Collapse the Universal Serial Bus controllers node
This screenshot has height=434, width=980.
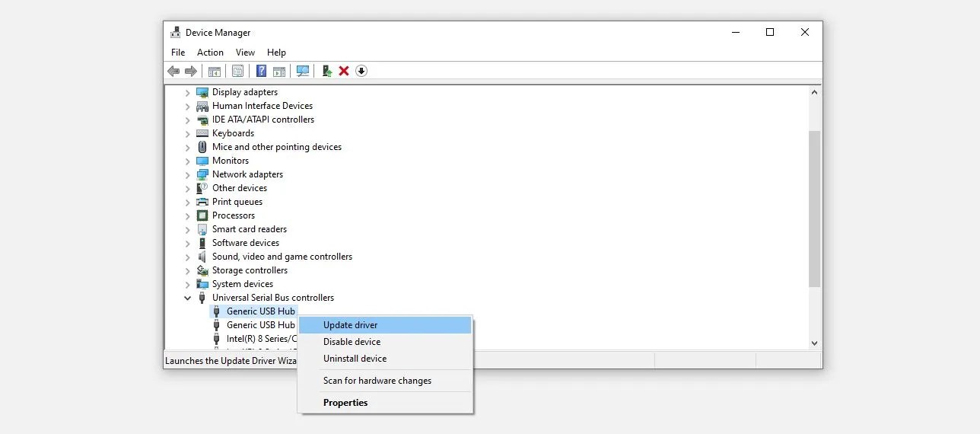click(188, 298)
